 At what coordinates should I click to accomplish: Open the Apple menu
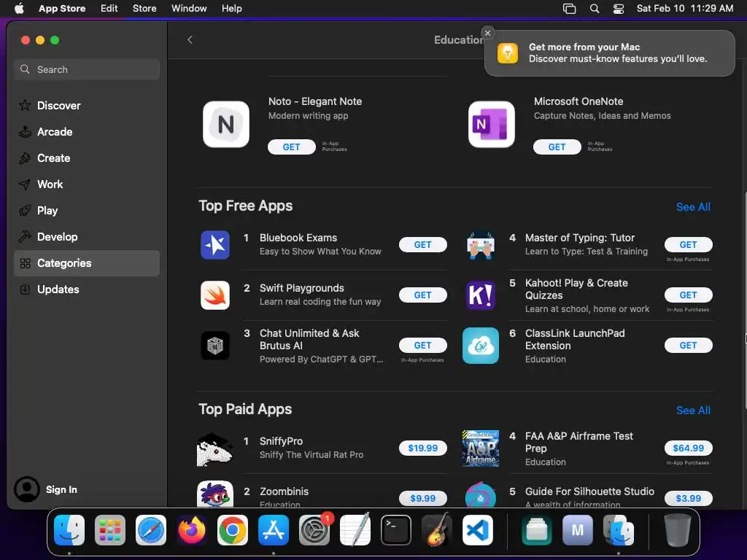click(x=19, y=9)
